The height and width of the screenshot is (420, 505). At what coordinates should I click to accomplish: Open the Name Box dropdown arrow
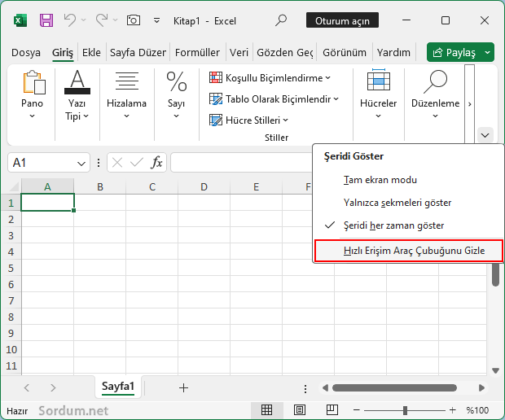pos(81,164)
